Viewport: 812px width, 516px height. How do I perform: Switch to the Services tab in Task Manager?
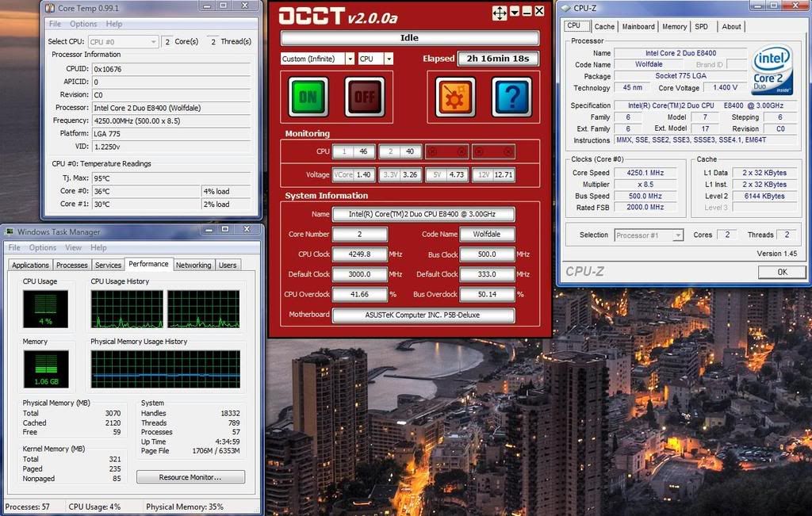108,265
